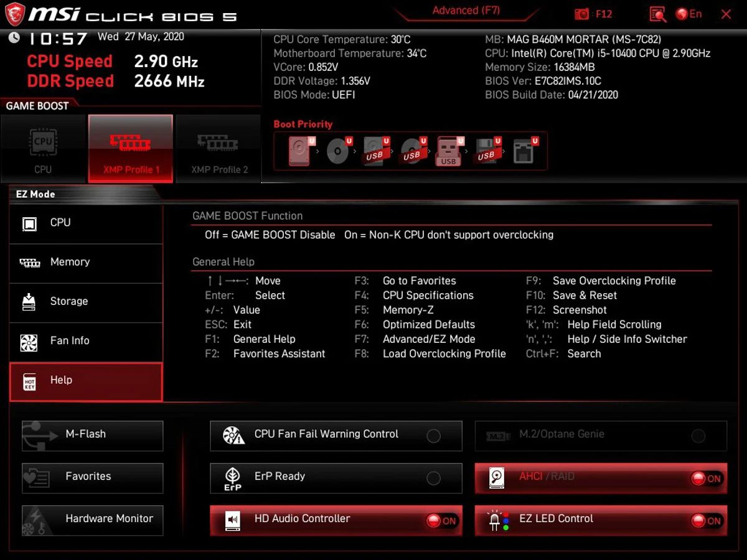Select the hard disk boot priority device
Image resolution: width=747 pixels, height=560 pixels.
[300, 151]
